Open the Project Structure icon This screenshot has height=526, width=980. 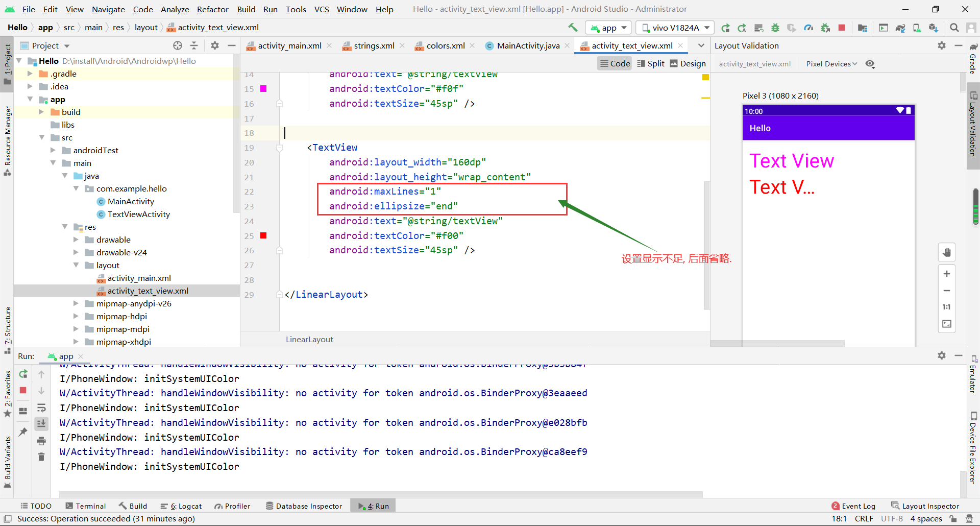click(x=863, y=28)
